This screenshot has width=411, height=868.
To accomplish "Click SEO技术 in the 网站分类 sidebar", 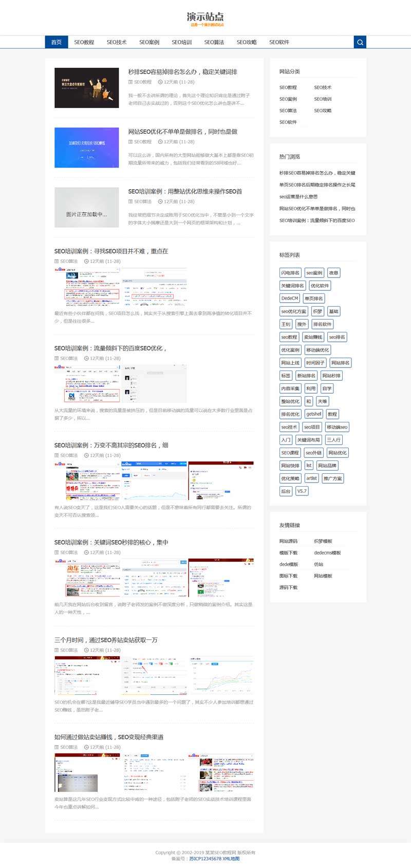I will click(x=323, y=87).
